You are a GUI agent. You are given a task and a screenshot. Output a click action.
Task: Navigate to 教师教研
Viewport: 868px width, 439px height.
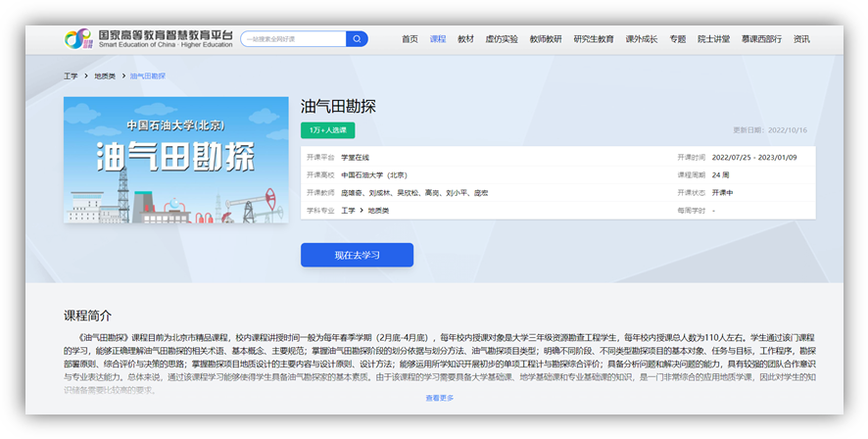point(546,39)
